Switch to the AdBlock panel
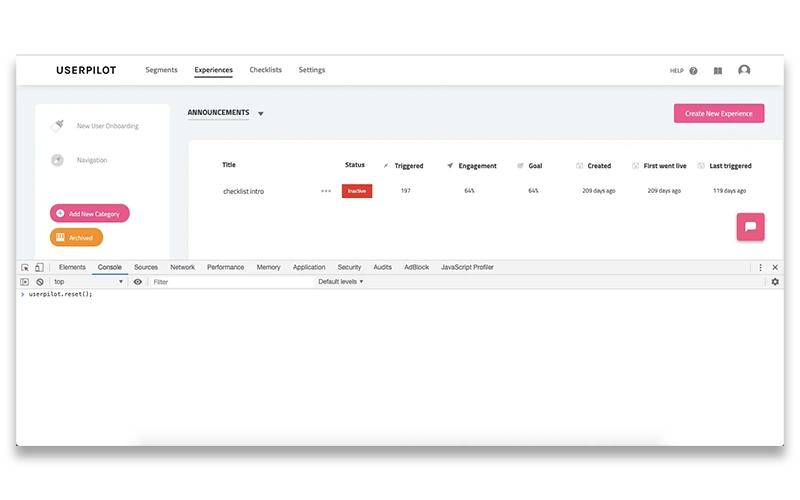This screenshot has width=800, height=500. pos(416,267)
